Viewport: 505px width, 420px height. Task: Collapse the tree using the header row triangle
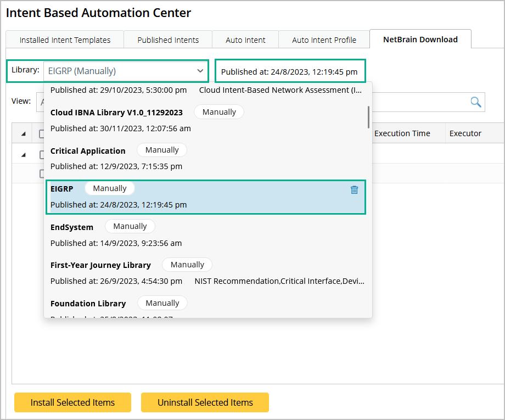pos(23,133)
